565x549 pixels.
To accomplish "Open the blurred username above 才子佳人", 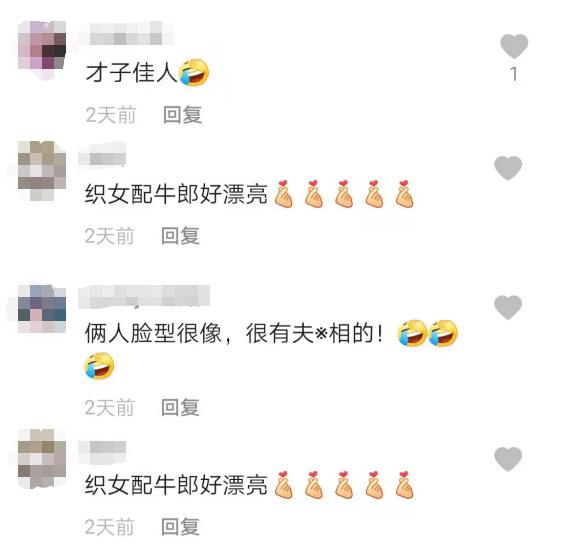I will click(x=126, y=34).
